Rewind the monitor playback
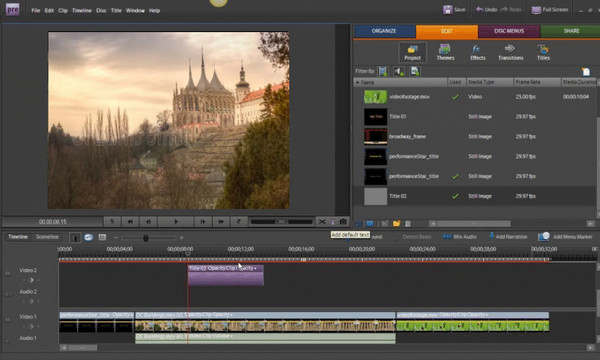 coord(130,222)
